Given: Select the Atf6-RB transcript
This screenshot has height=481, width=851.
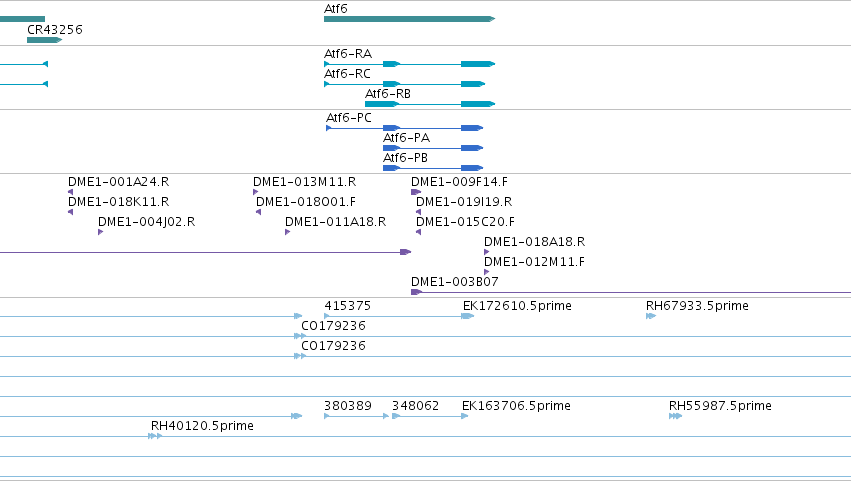Looking at the screenshot, I should 430,104.
